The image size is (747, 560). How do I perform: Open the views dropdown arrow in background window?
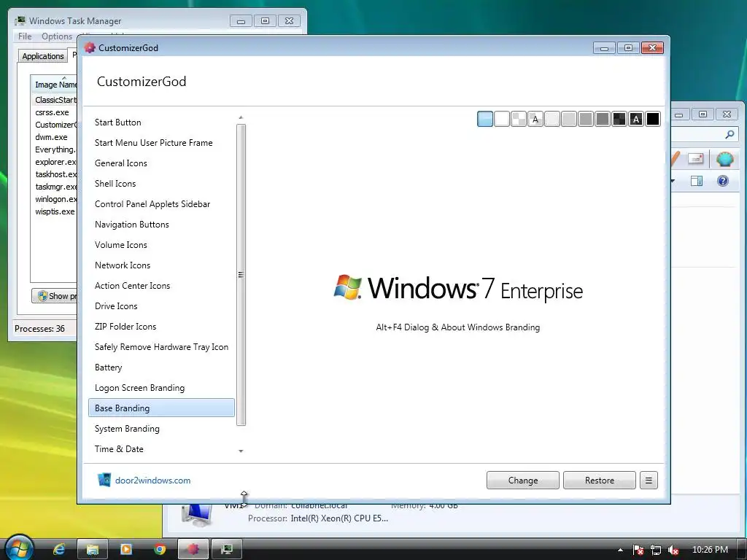point(673,181)
